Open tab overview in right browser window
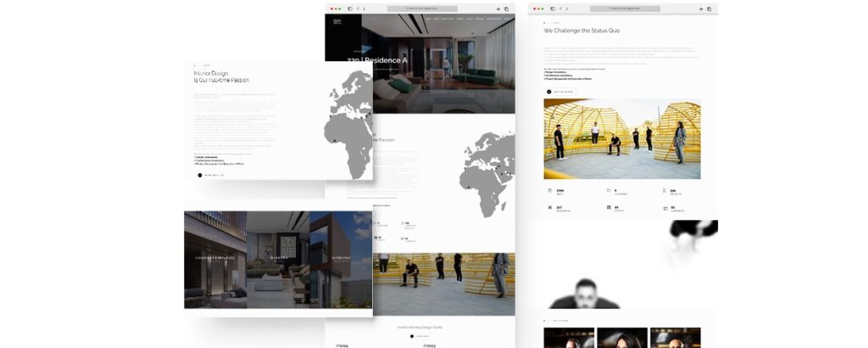The width and height of the screenshot is (868, 348). pos(709,8)
